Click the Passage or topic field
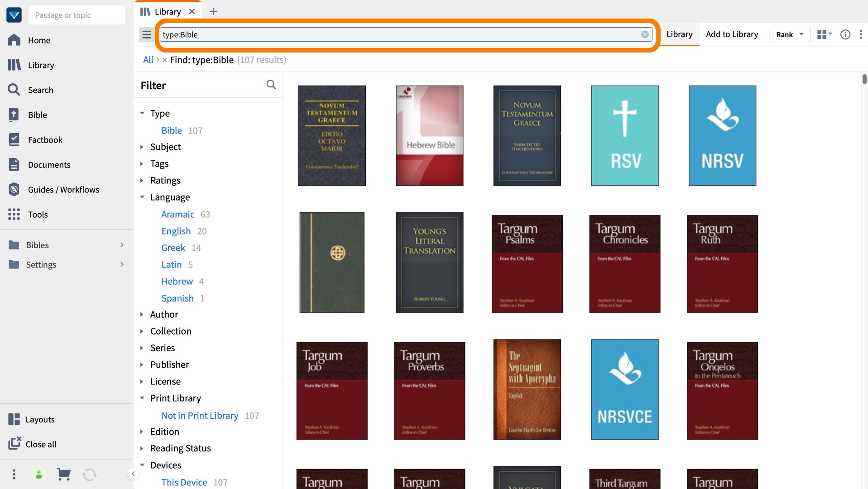The width and height of the screenshot is (868, 489). 77,15
